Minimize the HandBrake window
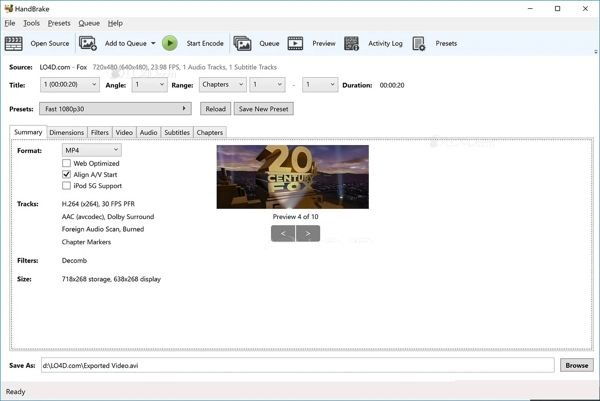Image resolution: width=600 pixels, height=401 pixels. 530,8
